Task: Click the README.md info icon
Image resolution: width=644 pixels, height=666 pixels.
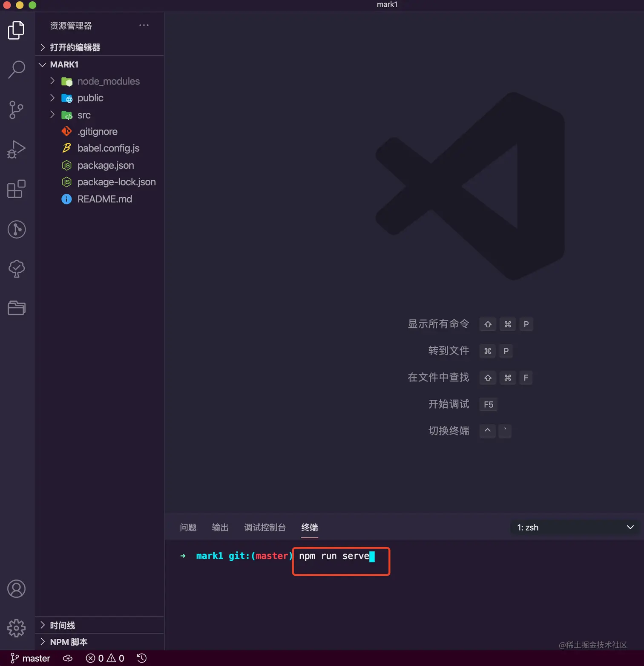Action: click(67, 199)
